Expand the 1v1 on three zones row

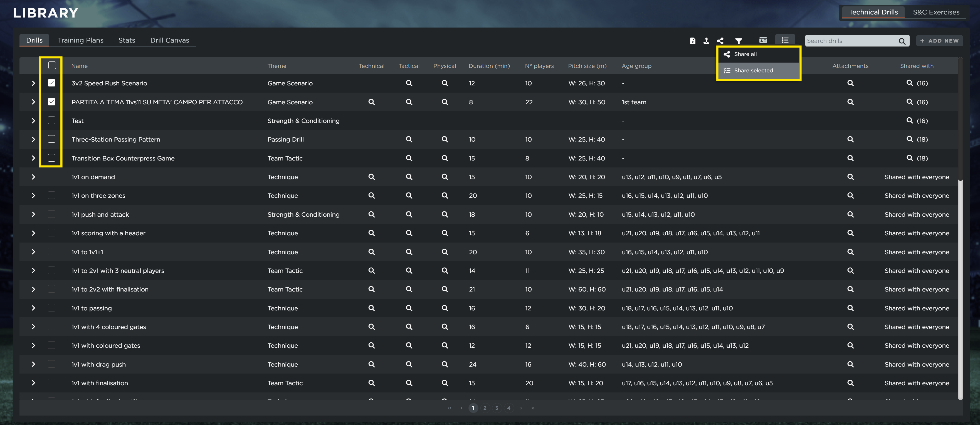(x=33, y=196)
